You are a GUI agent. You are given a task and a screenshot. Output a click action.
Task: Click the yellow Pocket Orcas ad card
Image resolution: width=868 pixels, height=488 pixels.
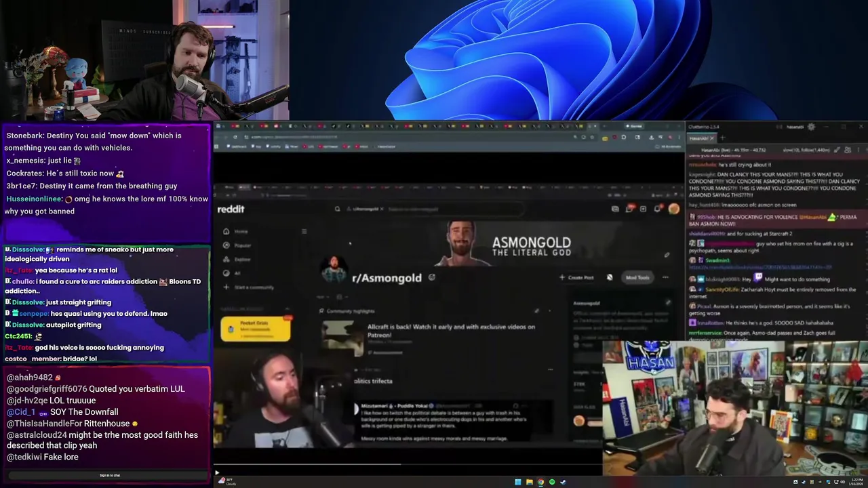click(256, 329)
